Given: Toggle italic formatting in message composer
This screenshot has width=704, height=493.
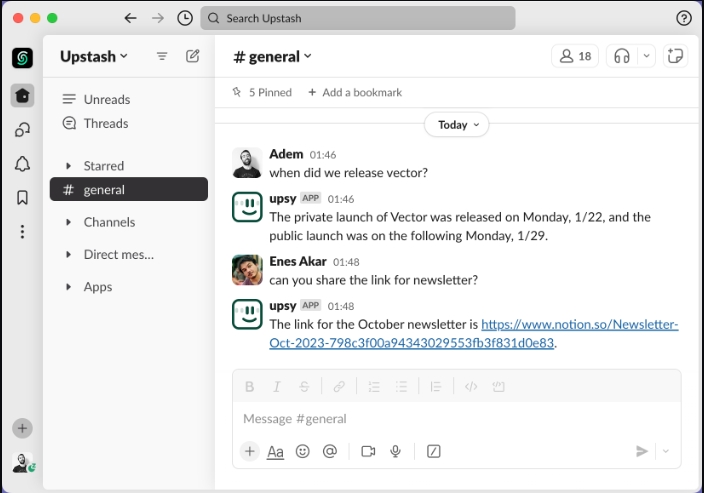Looking at the screenshot, I should 277,387.
